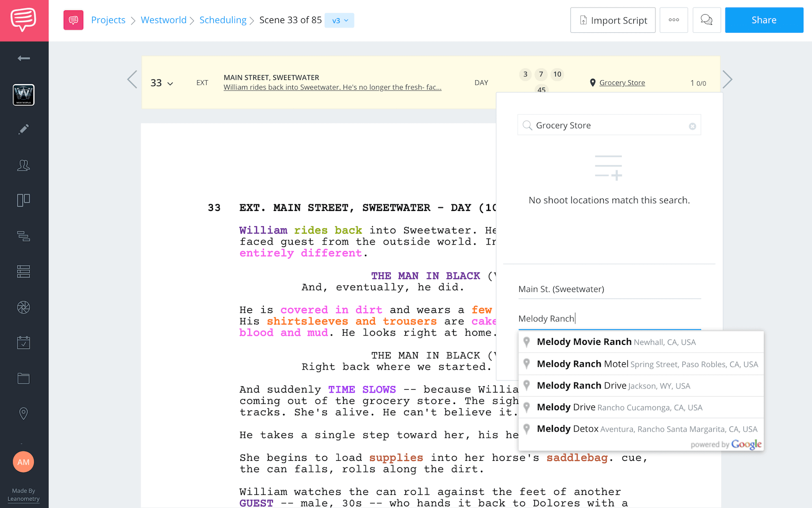Open the shot list rows icon

(24, 271)
